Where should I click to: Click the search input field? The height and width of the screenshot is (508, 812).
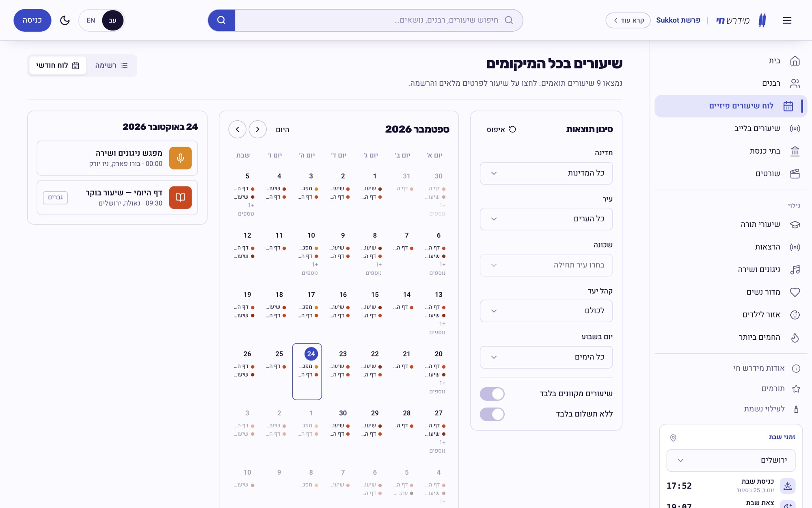click(378, 20)
